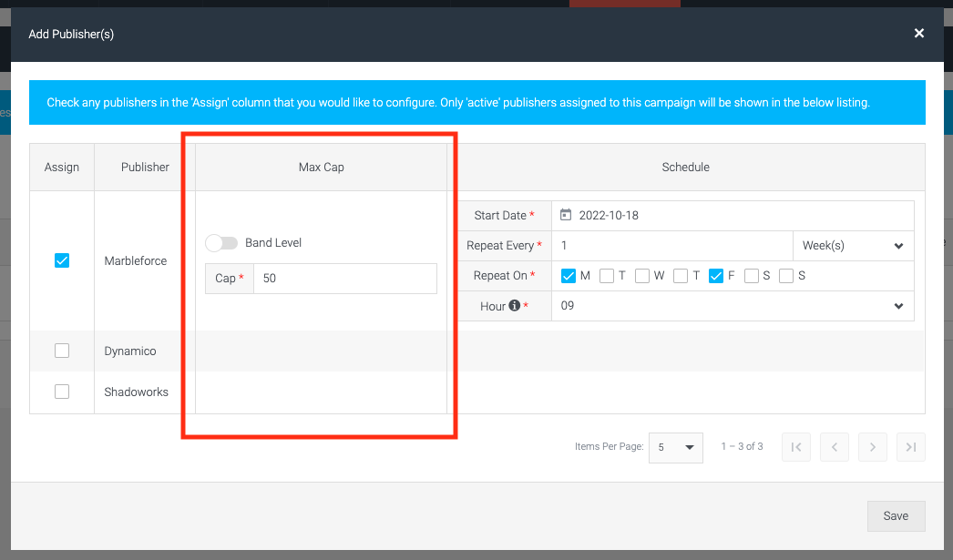Click the Start Date 2022-10-18 field
953x560 pixels.
coord(733,216)
